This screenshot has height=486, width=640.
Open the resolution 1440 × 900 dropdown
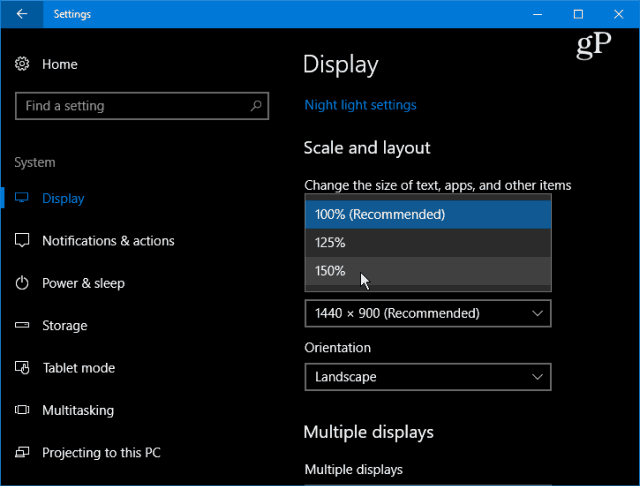pyautogui.click(x=427, y=313)
